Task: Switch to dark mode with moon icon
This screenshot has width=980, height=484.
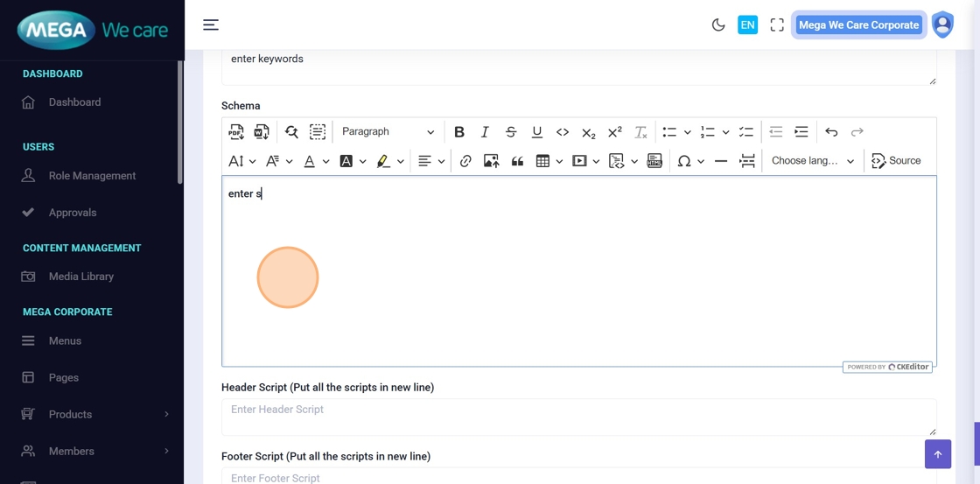Action: (x=718, y=25)
